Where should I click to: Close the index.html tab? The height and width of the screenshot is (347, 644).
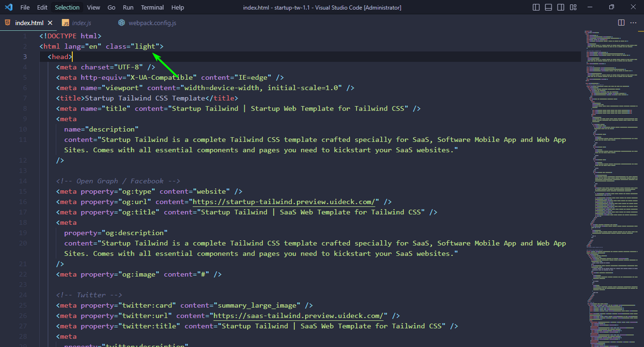tap(50, 23)
